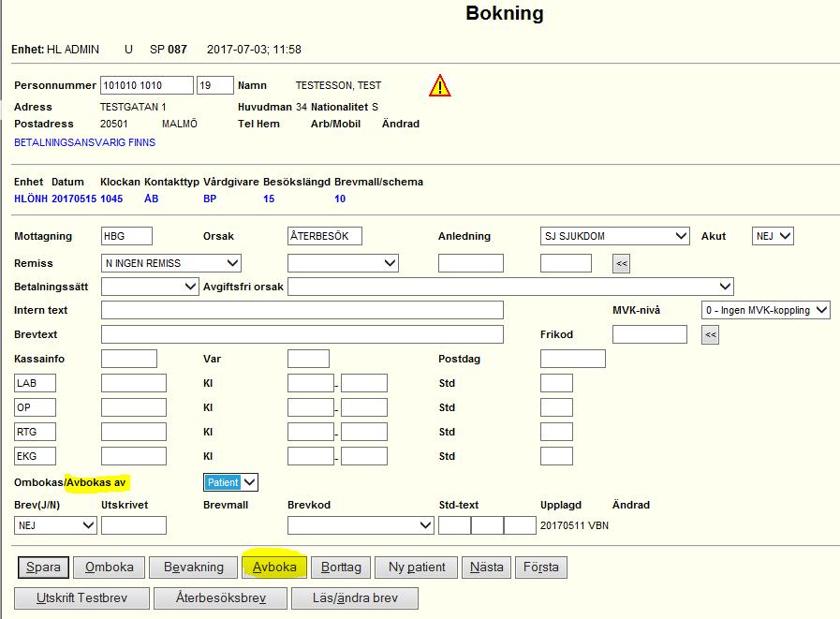Expand the Remiss dropdown N INGEN REMISS
This screenshot has height=619, width=840.
(x=170, y=263)
